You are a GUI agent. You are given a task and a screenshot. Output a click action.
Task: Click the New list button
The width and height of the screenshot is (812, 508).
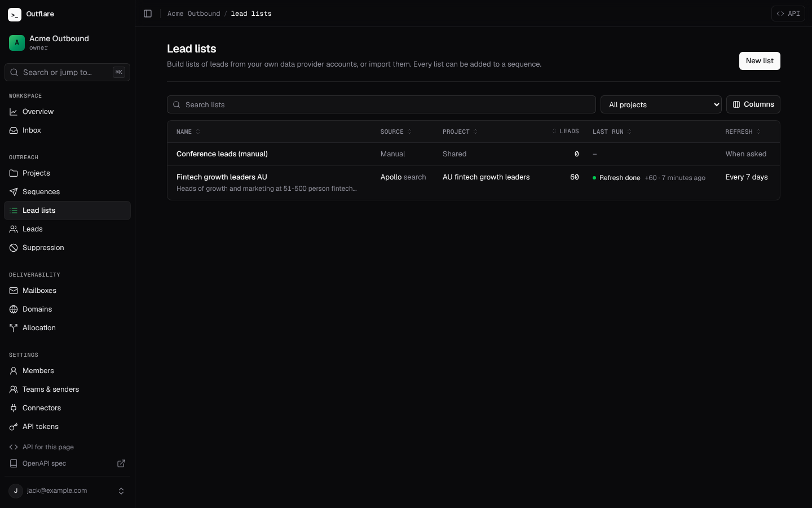point(760,61)
